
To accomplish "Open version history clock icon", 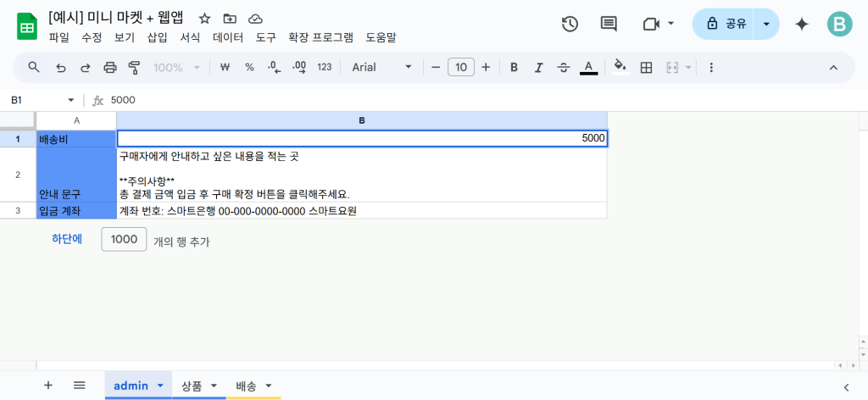I will tap(570, 24).
